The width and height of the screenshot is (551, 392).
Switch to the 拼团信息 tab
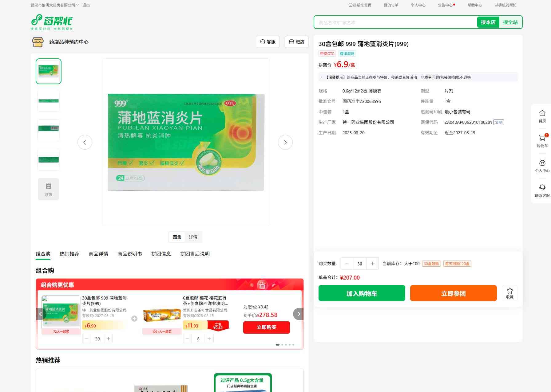pos(161,254)
